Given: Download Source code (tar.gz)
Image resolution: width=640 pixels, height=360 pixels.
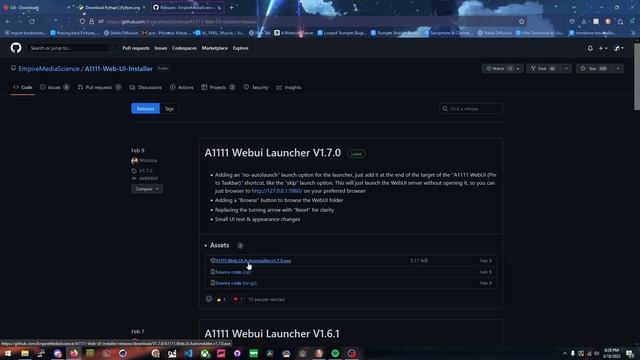Looking at the screenshot, I should (x=236, y=283).
